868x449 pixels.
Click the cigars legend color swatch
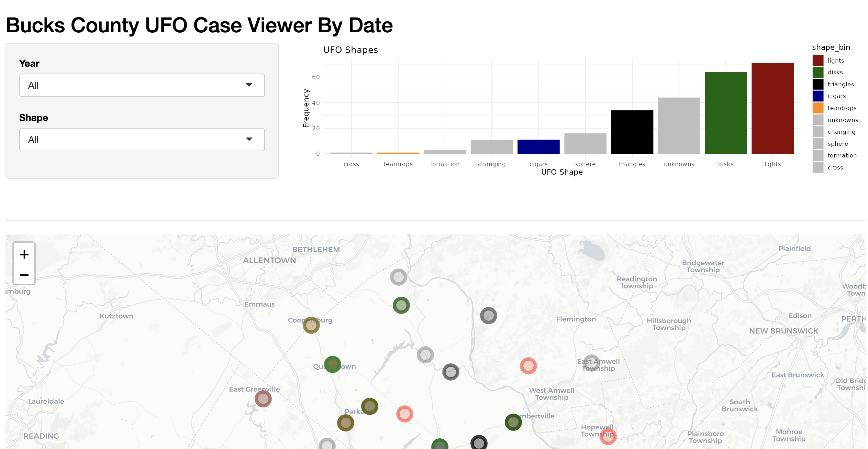(818, 96)
